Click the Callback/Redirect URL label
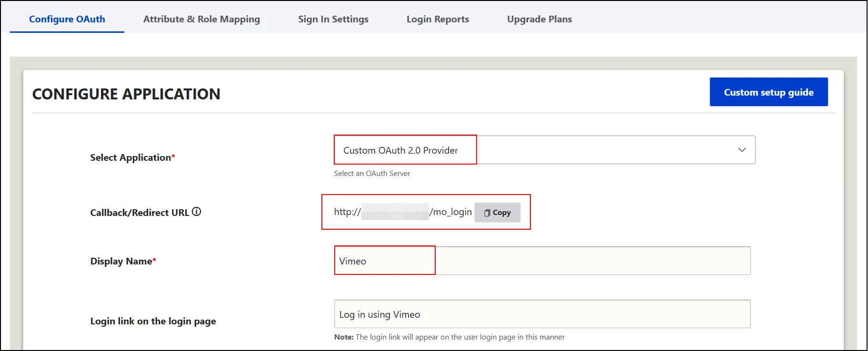The height and width of the screenshot is (351, 868). coord(140,213)
